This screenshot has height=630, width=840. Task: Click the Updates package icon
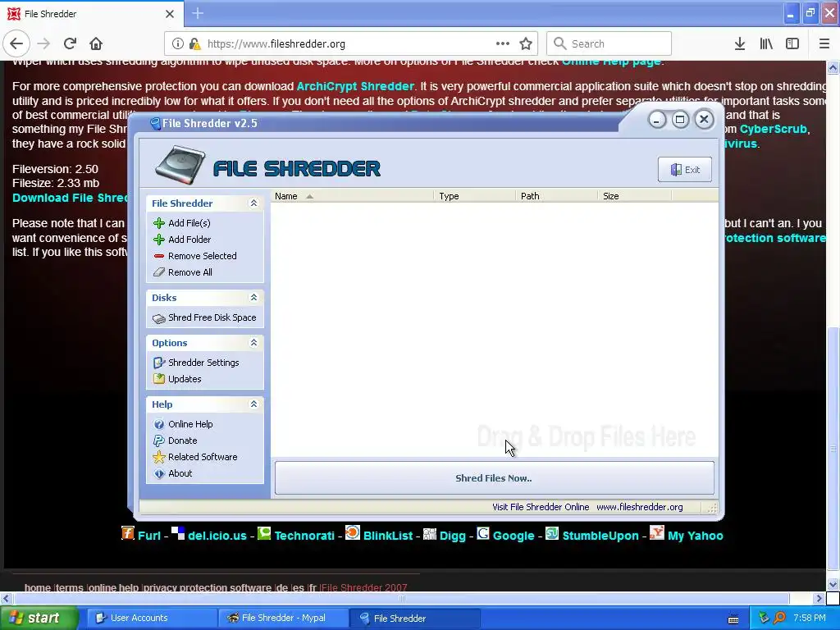(x=159, y=379)
